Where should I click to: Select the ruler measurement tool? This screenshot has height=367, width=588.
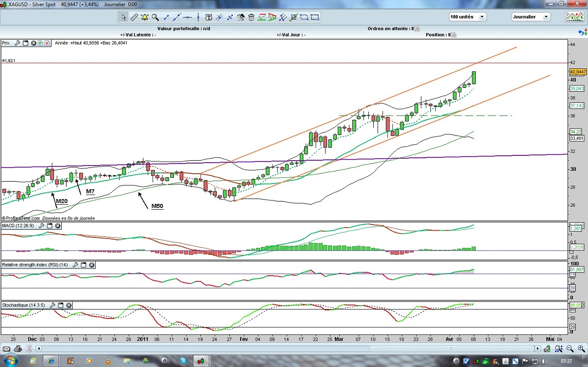tap(134, 17)
